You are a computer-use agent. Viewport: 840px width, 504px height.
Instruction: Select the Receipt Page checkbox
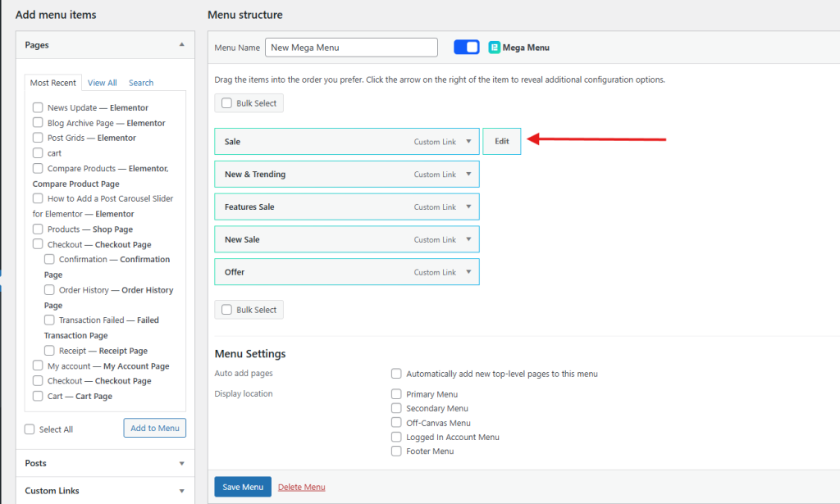tap(49, 351)
